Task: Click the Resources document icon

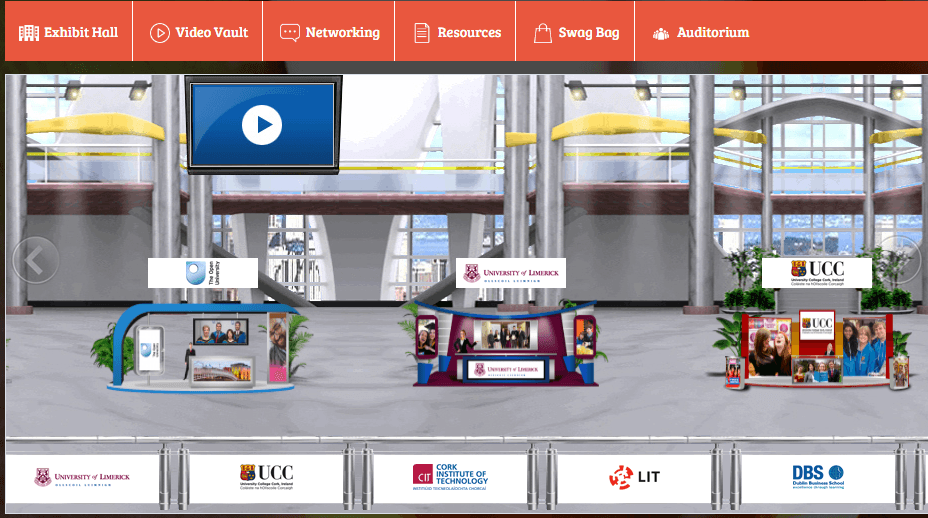Action: point(421,33)
